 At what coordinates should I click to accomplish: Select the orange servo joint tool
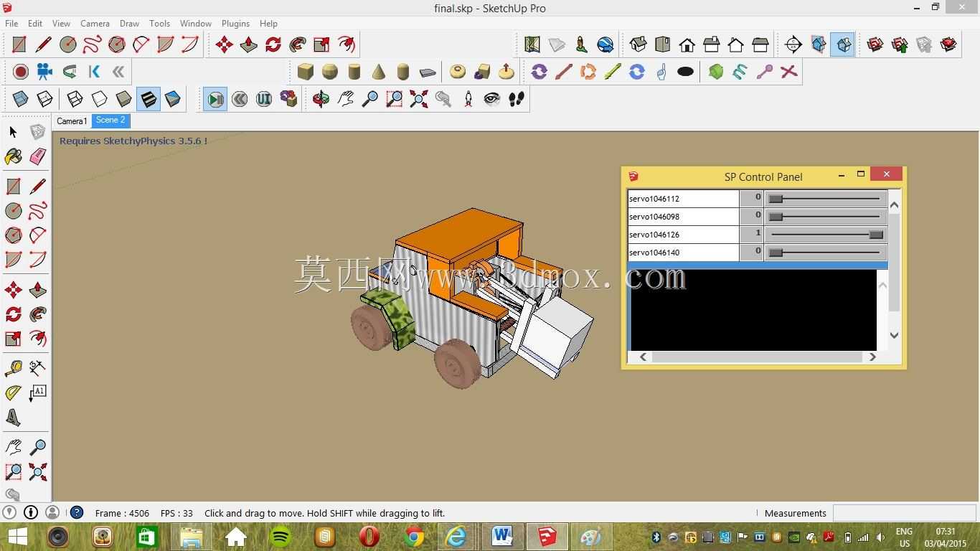[588, 72]
